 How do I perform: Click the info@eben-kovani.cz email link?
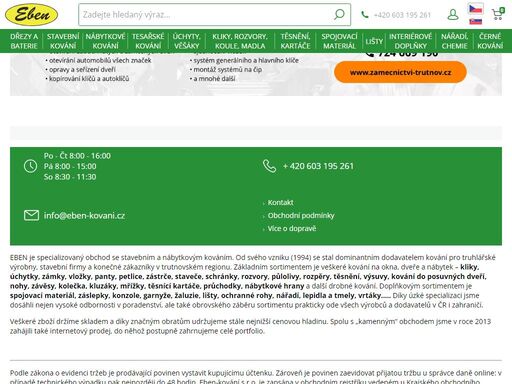[84, 215]
